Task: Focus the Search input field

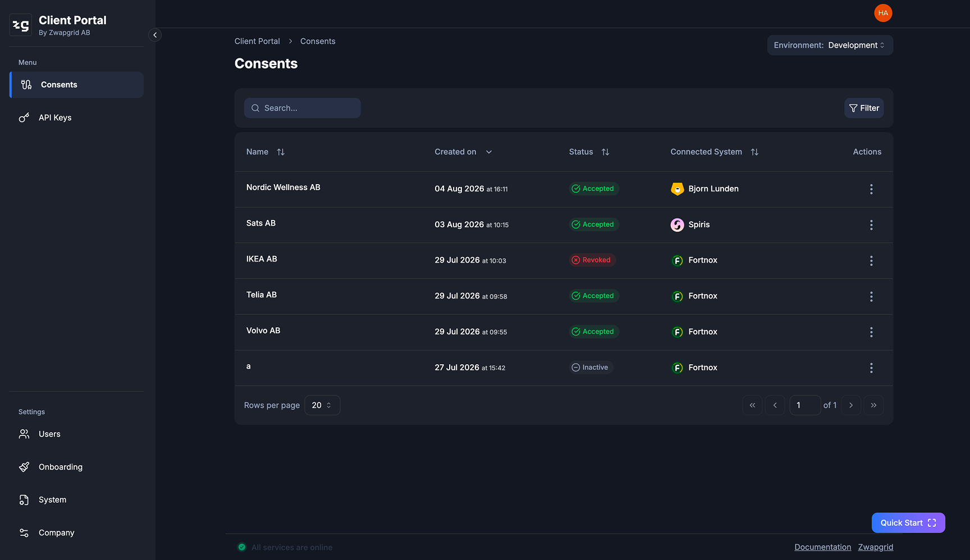Action: tap(303, 108)
